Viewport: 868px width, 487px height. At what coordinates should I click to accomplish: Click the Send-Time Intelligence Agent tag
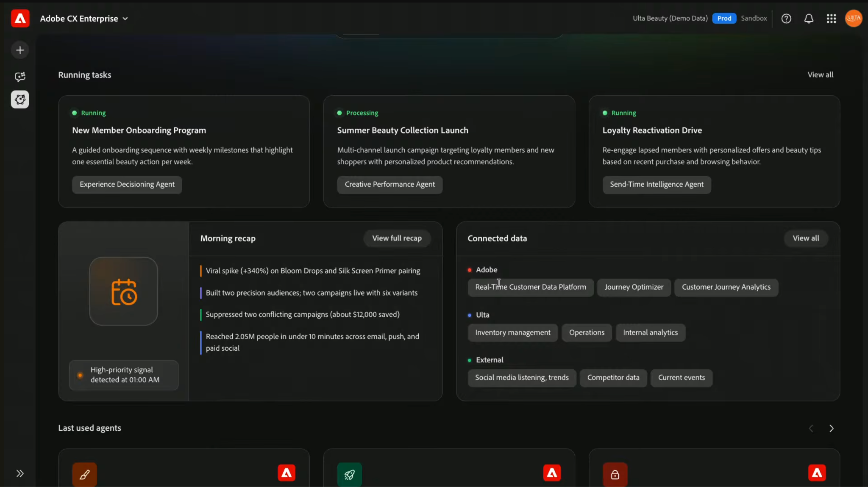(x=657, y=185)
